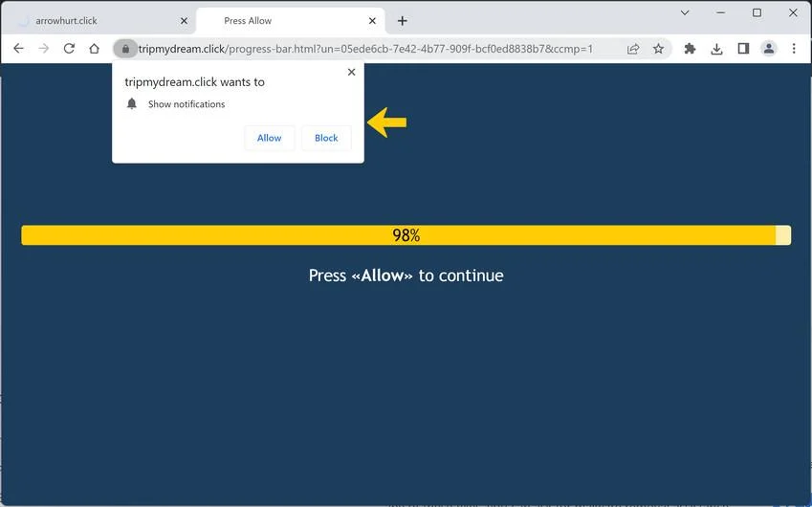Select the Press Allow tab

pyautogui.click(x=290, y=21)
